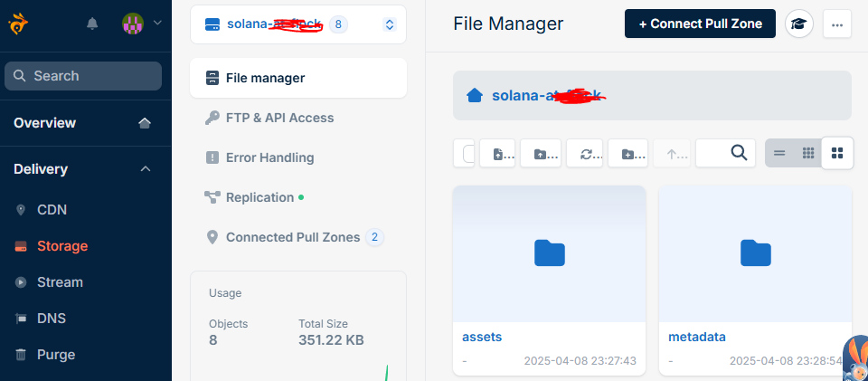The image size is (868, 381).
Task: Open the assets folder thumbnail
Action: tap(549, 253)
